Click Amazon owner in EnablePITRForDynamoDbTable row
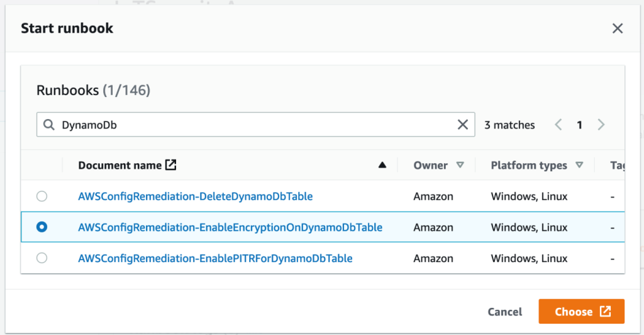Viewport: 644px width, 335px height. coord(433,259)
